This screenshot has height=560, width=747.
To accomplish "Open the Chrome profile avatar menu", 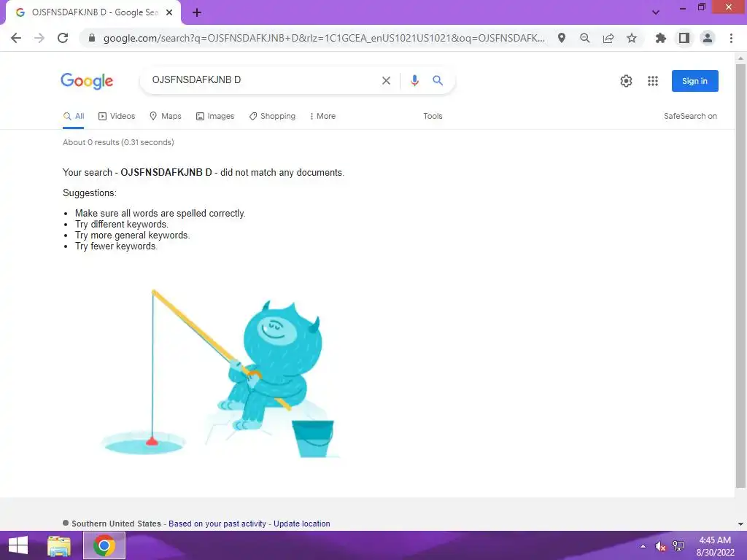I will (x=708, y=38).
